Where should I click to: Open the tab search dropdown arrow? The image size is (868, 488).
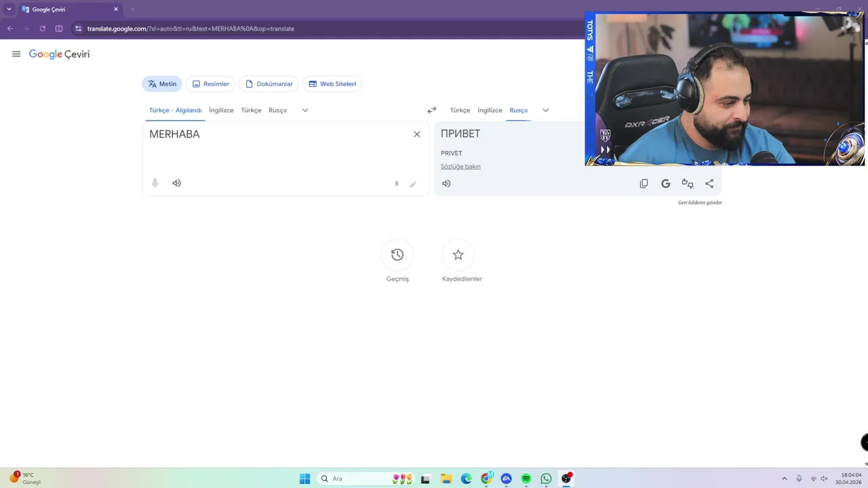(9, 9)
